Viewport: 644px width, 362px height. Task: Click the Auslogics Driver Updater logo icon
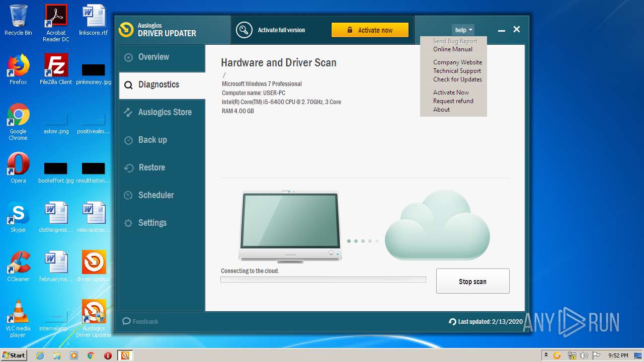[126, 30]
